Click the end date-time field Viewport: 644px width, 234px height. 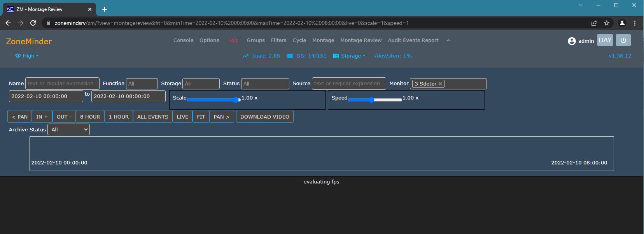point(128,96)
